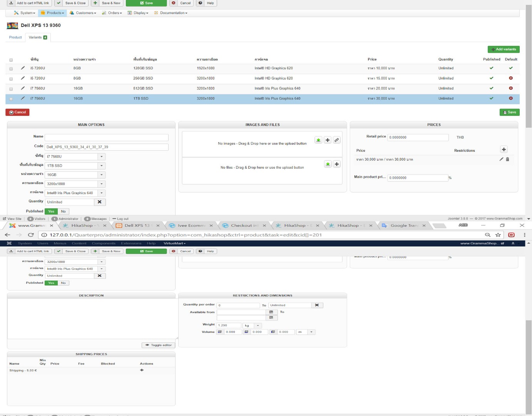Switch to the Ivee Ecomm browser tab

point(191,225)
